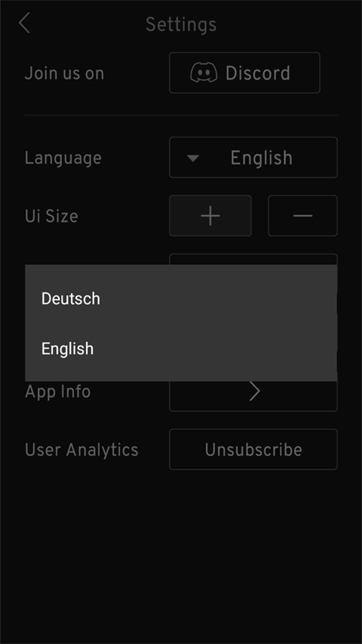This screenshot has height=644, width=362.
Task: Open the Language combo box showing English
Action: tap(253, 157)
